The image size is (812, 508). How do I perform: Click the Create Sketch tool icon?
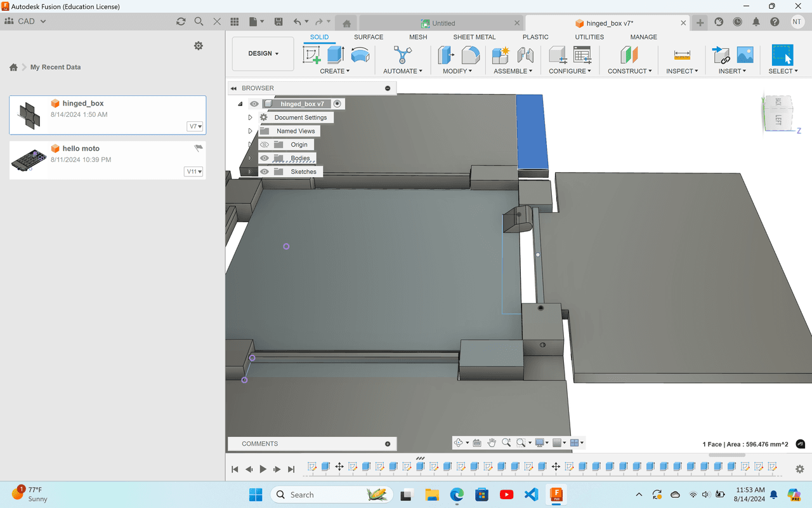point(312,55)
